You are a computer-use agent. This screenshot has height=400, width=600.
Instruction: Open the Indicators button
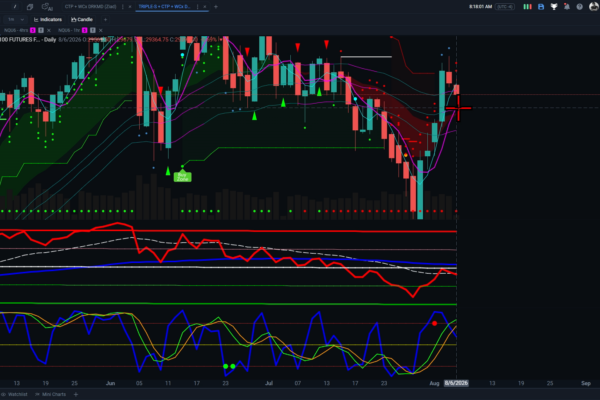[48, 20]
